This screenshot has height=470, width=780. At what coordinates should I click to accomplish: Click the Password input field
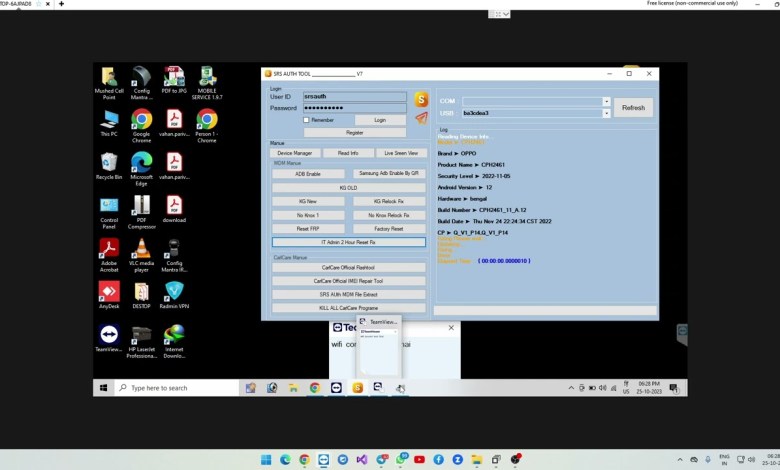click(x=355, y=108)
